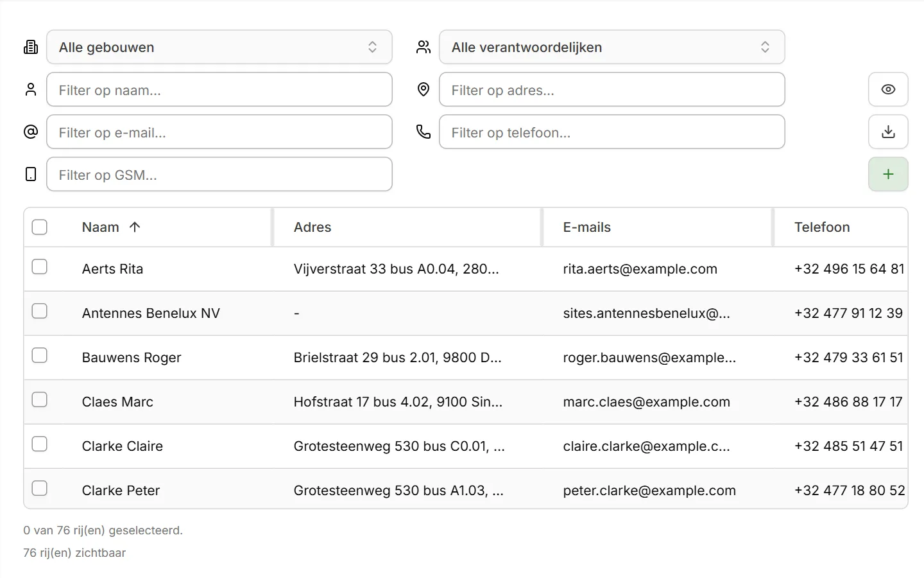Click the mobile phone icon beside GSM filter
This screenshot has height=578, width=924.
(31, 174)
